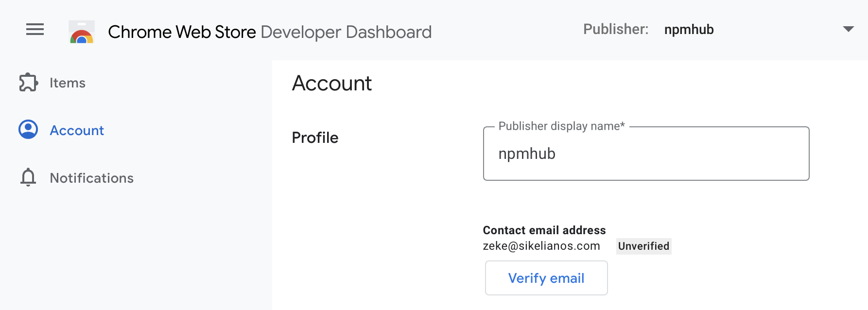Screen dimensions: 868x310
Task: Open the hamburger navigation menu
Action: pyautogui.click(x=35, y=30)
